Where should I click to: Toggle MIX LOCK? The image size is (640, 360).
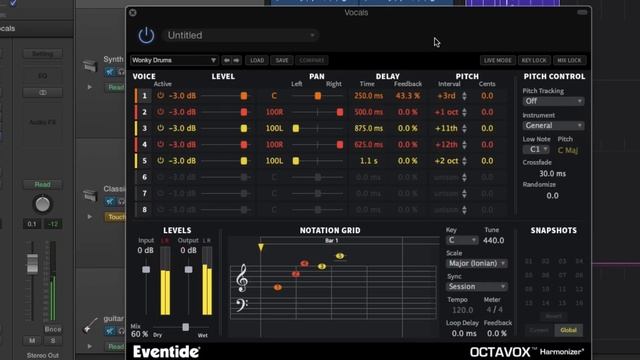[x=569, y=60]
